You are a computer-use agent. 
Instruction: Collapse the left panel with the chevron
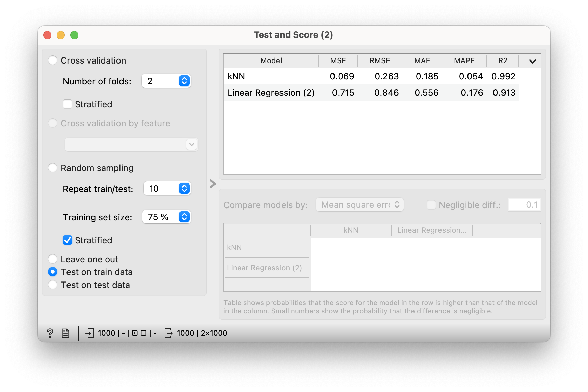pyautogui.click(x=212, y=184)
